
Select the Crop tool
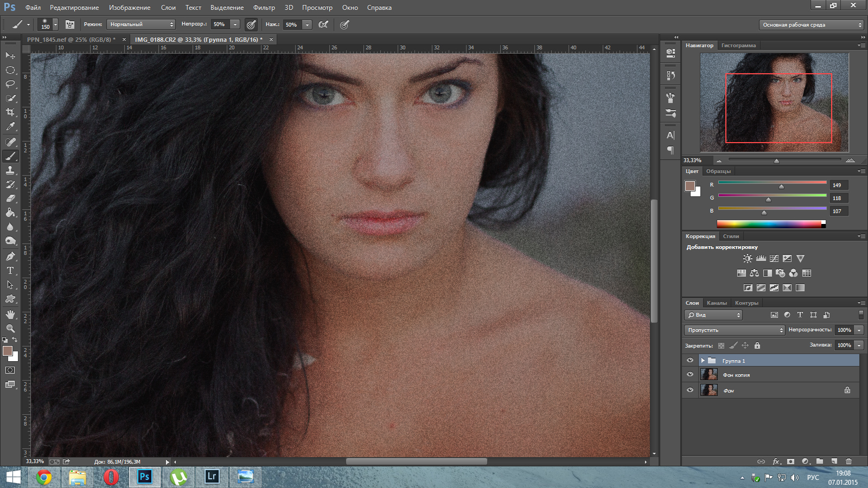point(10,112)
